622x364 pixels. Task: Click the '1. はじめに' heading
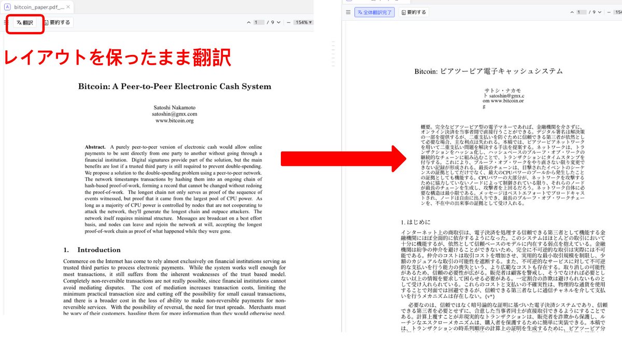[x=416, y=222]
